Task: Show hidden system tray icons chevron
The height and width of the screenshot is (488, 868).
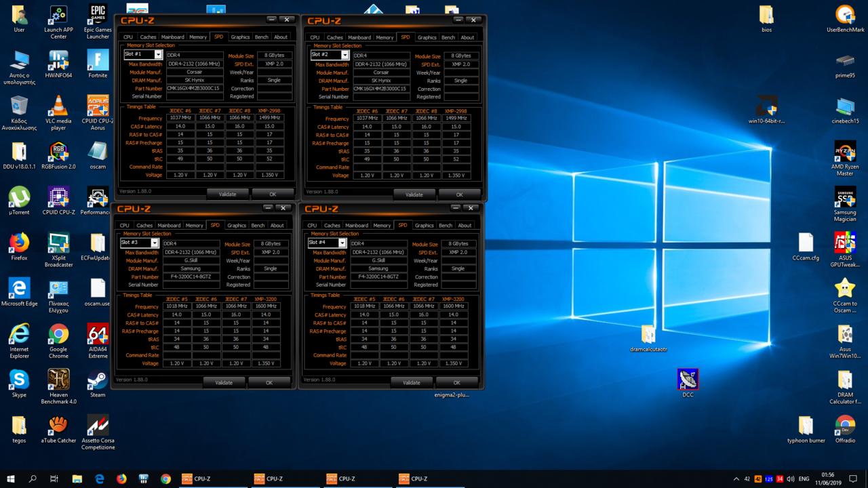Action: (x=736, y=479)
